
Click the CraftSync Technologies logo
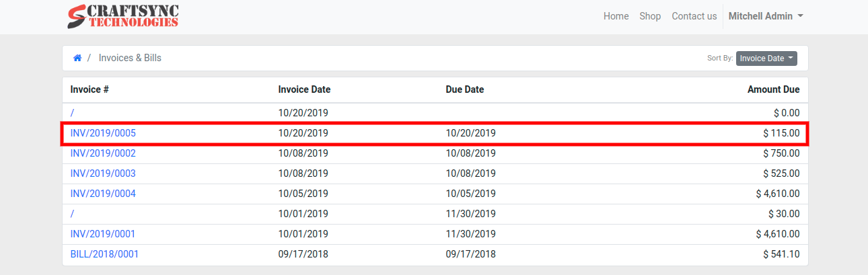[123, 17]
